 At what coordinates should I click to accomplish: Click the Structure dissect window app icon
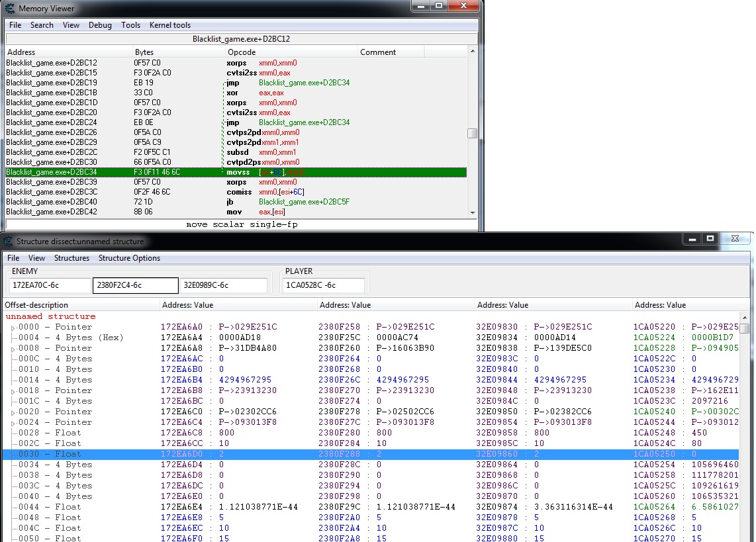point(8,242)
